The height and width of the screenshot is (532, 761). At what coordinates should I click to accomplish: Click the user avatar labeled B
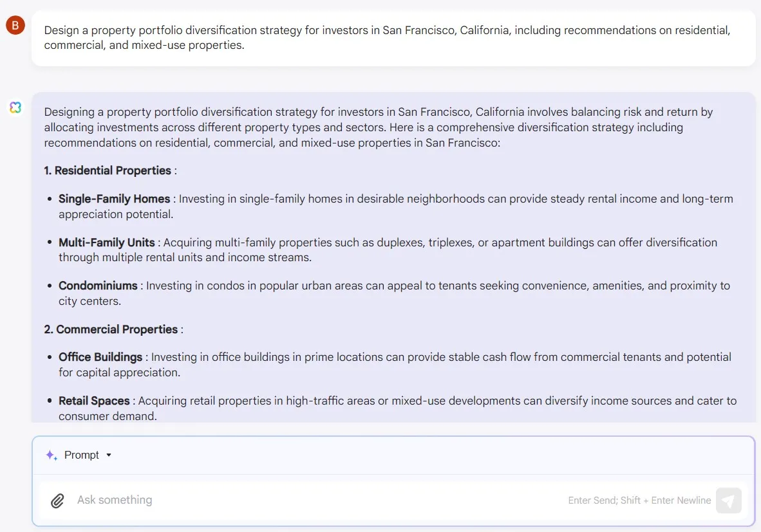coord(15,26)
